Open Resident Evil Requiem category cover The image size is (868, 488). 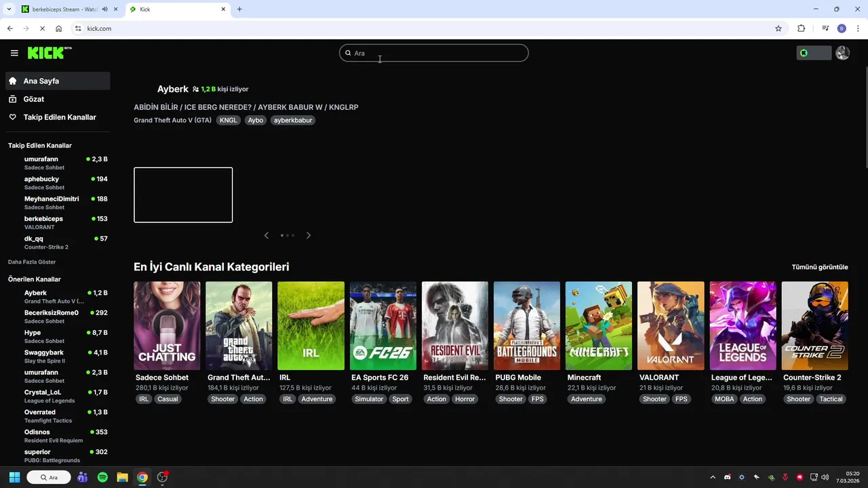pyautogui.click(x=455, y=326)
